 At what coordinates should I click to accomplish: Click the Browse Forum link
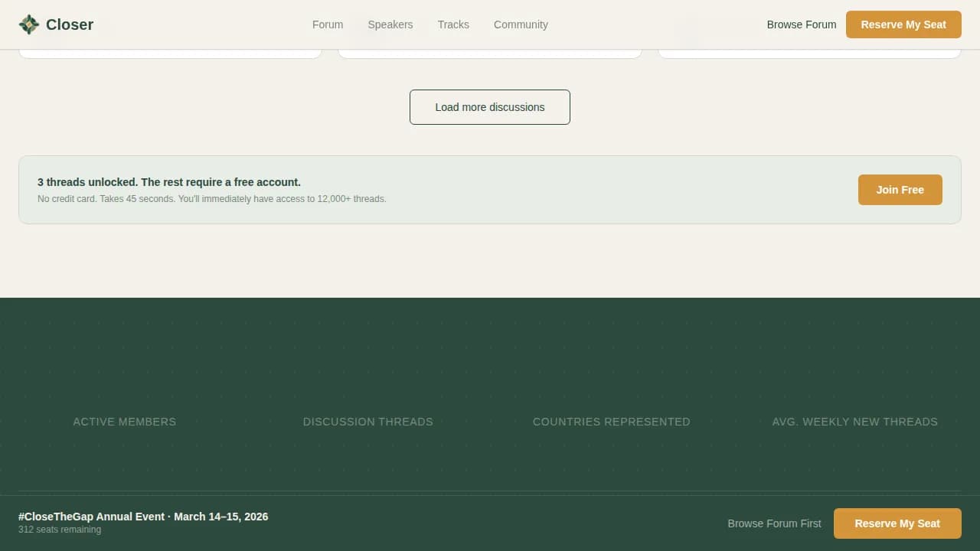click(x=801, y=24)
